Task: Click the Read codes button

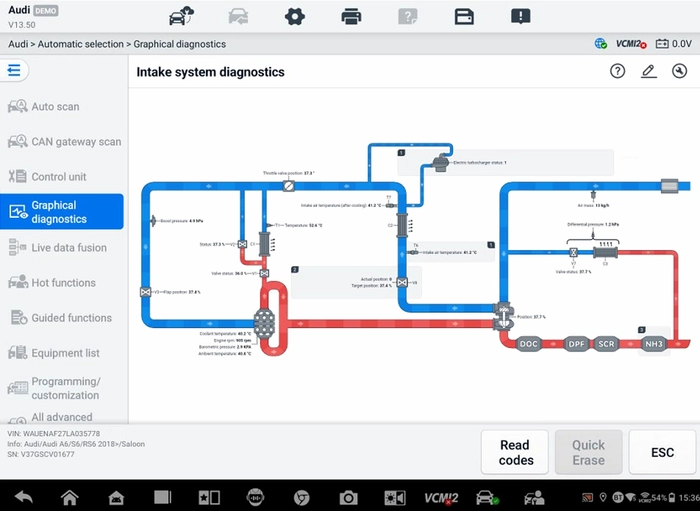Action: [x=515, y=452]
